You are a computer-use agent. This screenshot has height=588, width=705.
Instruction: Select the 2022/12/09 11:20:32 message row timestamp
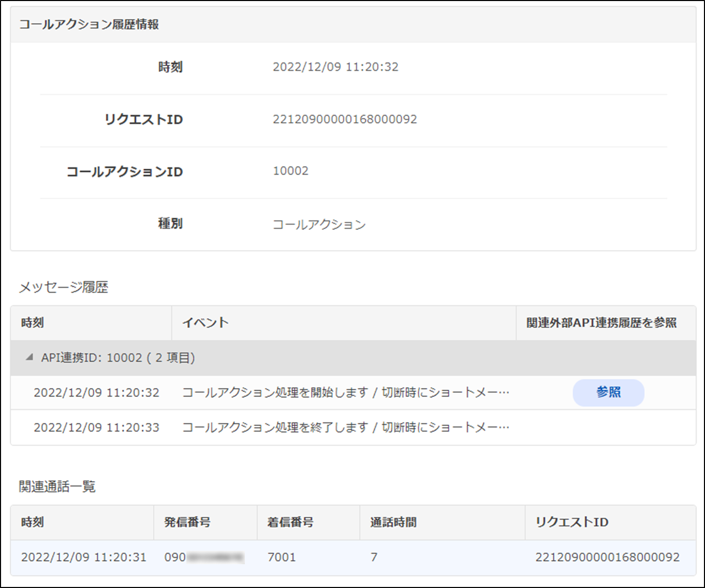click(96, 392)
